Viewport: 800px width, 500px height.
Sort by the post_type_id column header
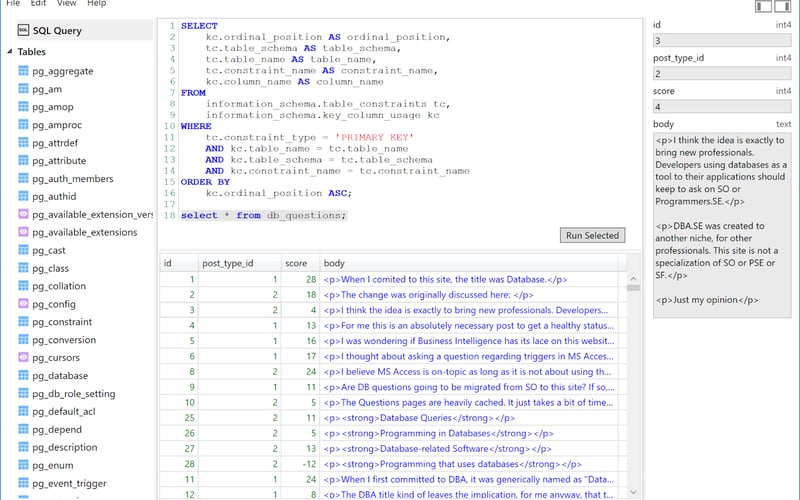coord(239,263)
